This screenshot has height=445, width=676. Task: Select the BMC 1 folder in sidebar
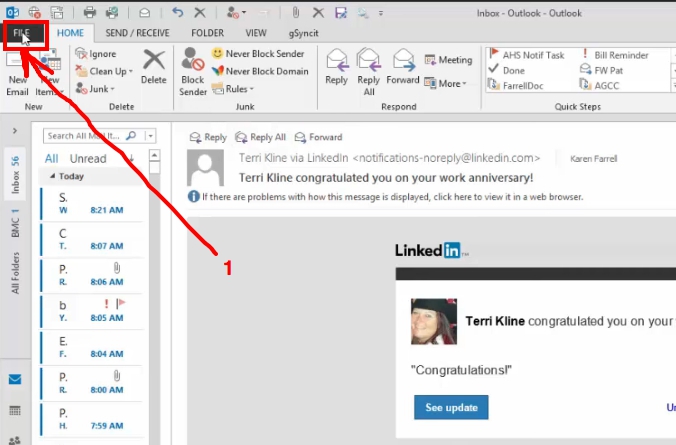(x=15, y=222)
